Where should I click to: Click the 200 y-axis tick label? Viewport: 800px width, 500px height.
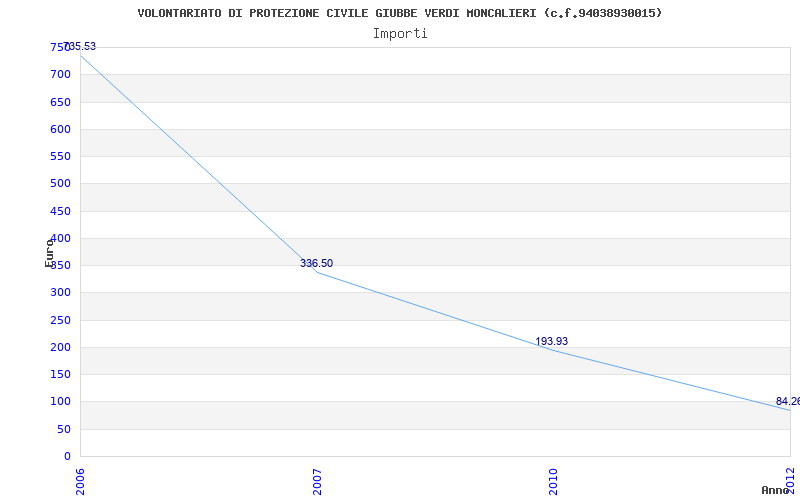pyautogui.click(x=60, y=347)
